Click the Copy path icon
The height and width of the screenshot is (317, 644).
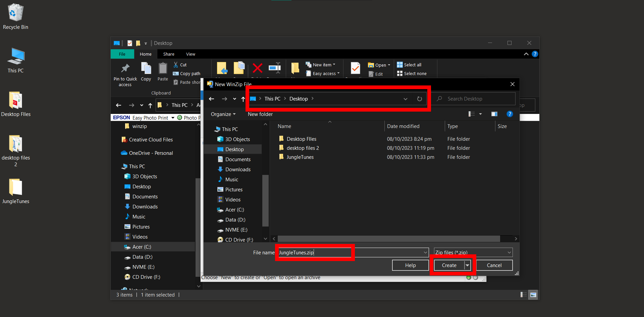pyautogui.click(x=186, y=73)
